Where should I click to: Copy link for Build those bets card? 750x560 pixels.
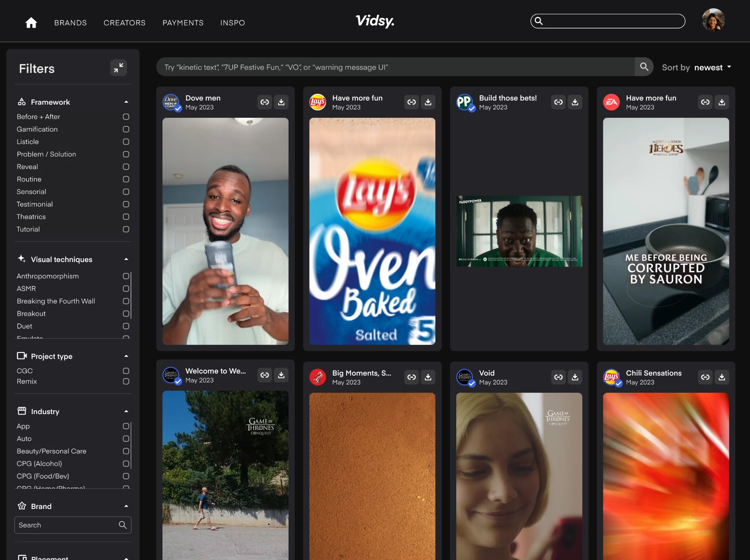pyautogui.click(x=558, y=102)
